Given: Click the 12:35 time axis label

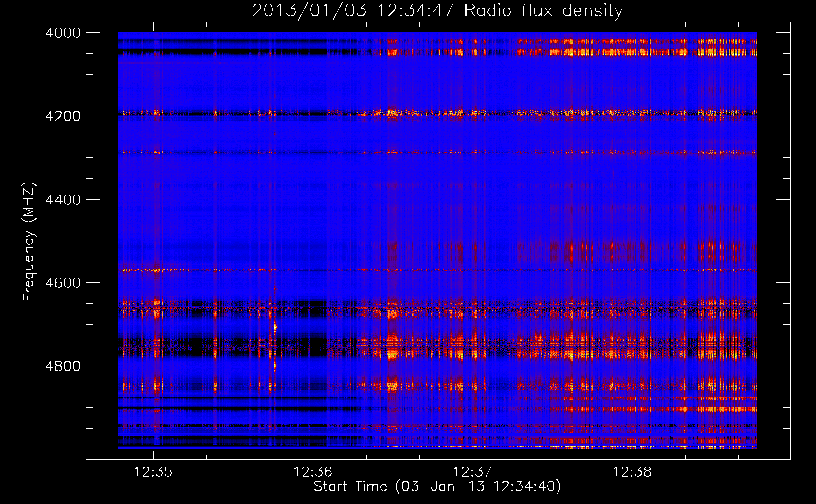Looking at the screenshot, I should coord(153,472).
